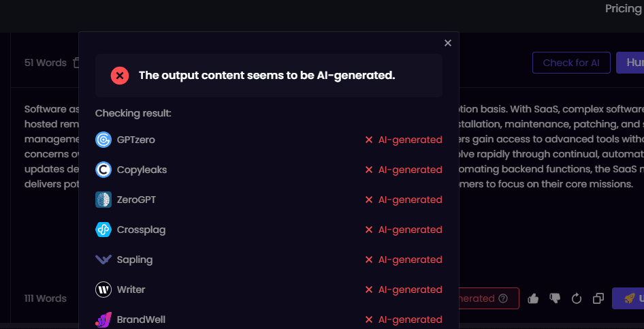Click the Sapling detector name
644x329 pixels.
(135, 260)
